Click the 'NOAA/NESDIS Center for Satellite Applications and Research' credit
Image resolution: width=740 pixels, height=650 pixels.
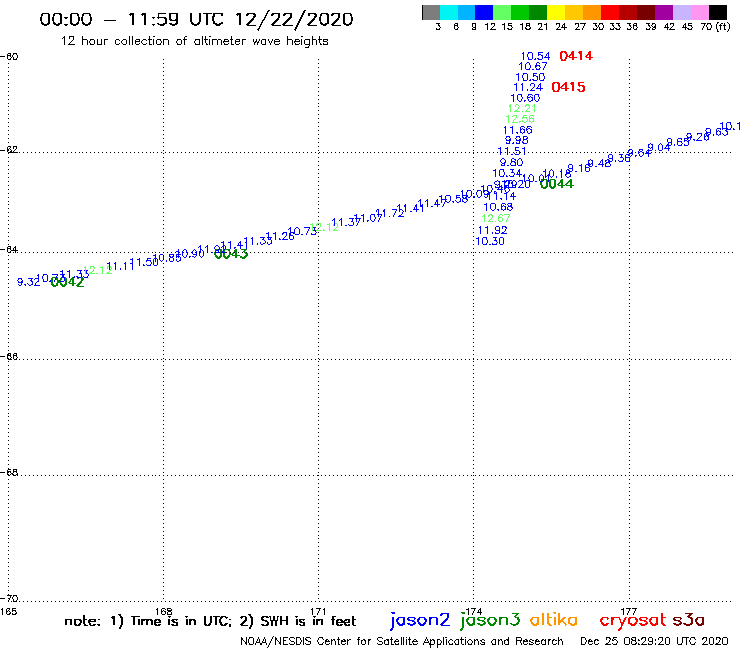(x=402, y=642)
